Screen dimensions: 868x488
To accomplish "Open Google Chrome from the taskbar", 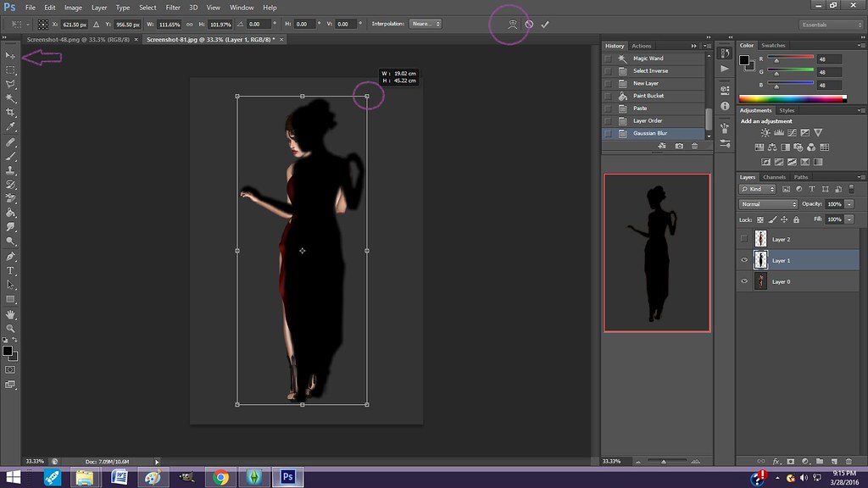I will (220, 477).
